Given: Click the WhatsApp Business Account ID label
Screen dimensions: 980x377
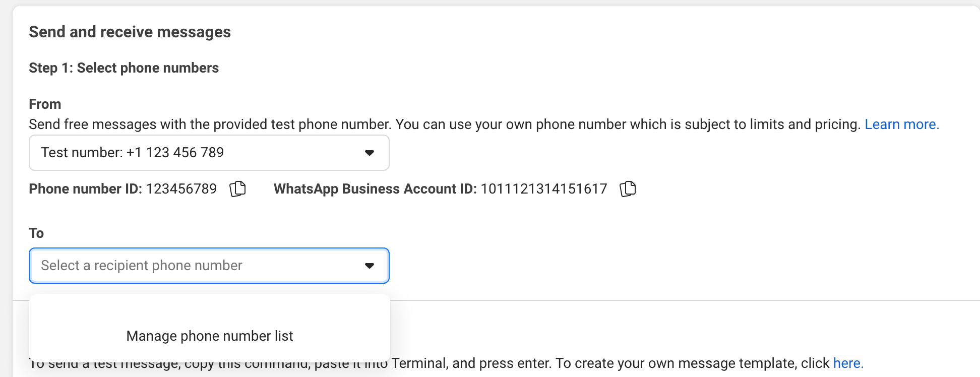Looking at the screenshot, I should 375,189.
